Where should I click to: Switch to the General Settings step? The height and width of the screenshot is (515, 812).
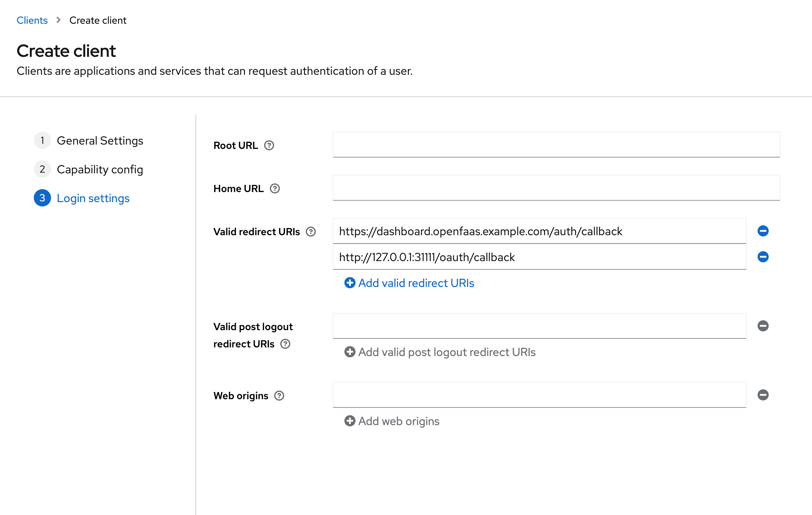100,141
